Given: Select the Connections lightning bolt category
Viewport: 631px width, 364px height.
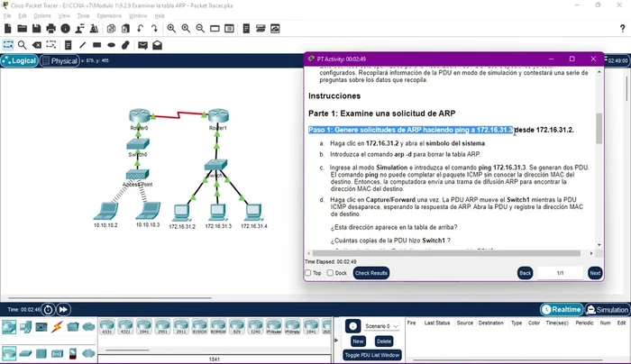Looking at the screenshot, I should point(57,326).
